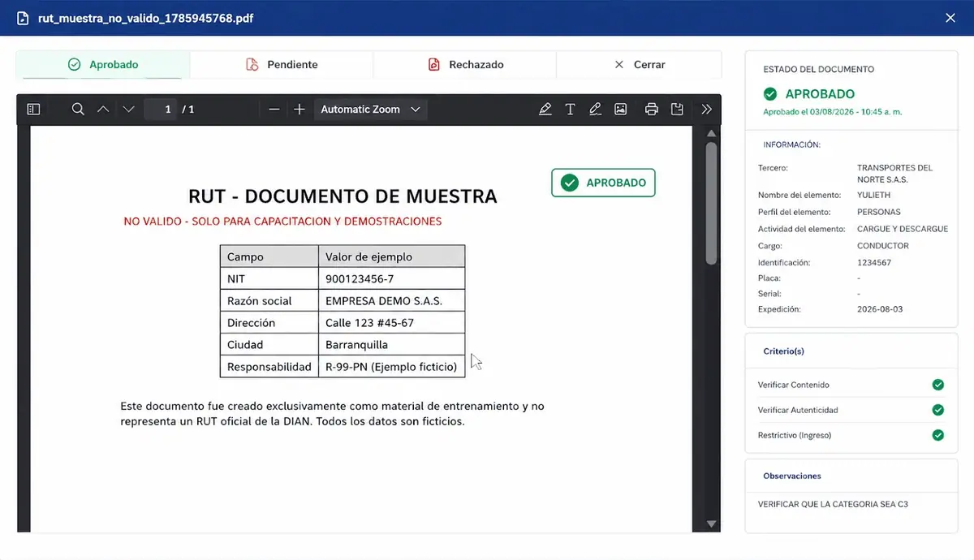Viewport: 974px width, 560px height.
Task: Click the Pendiente tab document icon
Action: [252, 64]
